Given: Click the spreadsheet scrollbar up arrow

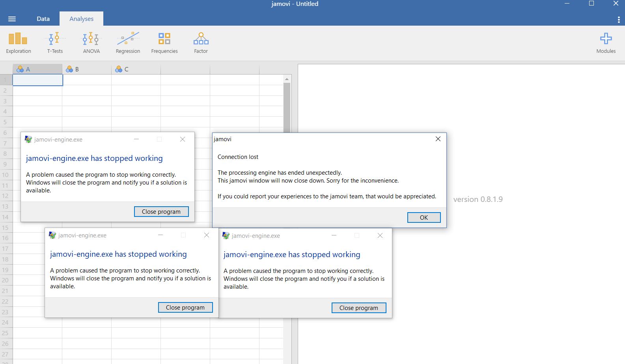Looking at the screenshot, I should click(x=287, y=79).
